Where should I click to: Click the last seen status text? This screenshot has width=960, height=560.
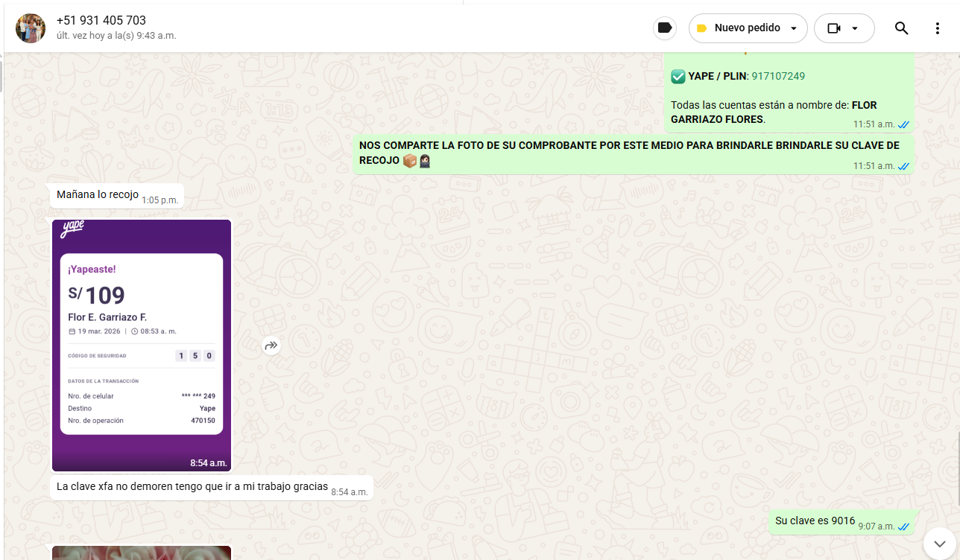(x=116, y=36)
